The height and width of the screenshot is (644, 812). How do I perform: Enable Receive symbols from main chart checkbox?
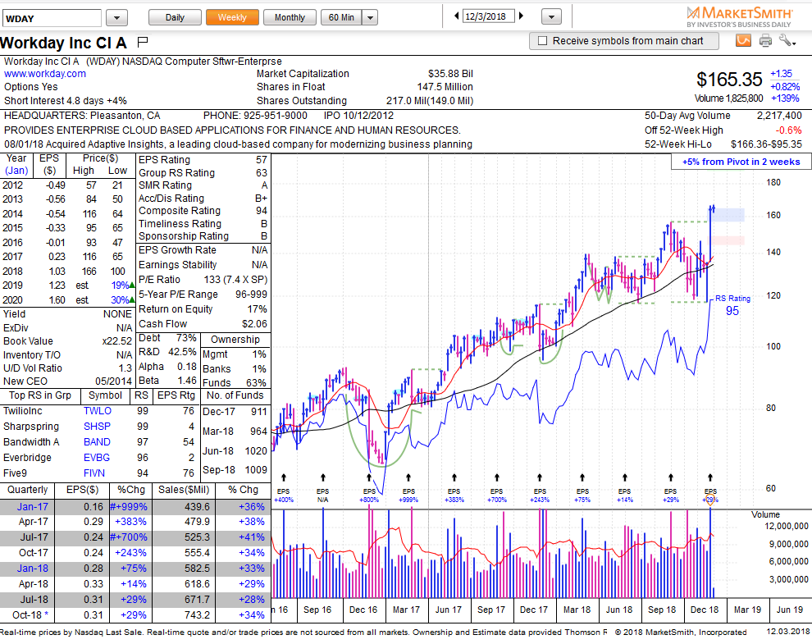pos(543,41)
